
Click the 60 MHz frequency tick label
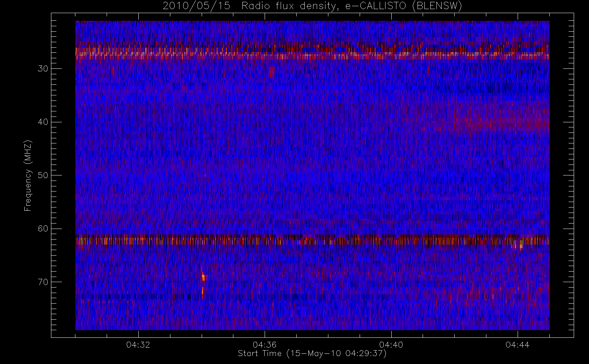pyautogui.click(x=43, y=229)
